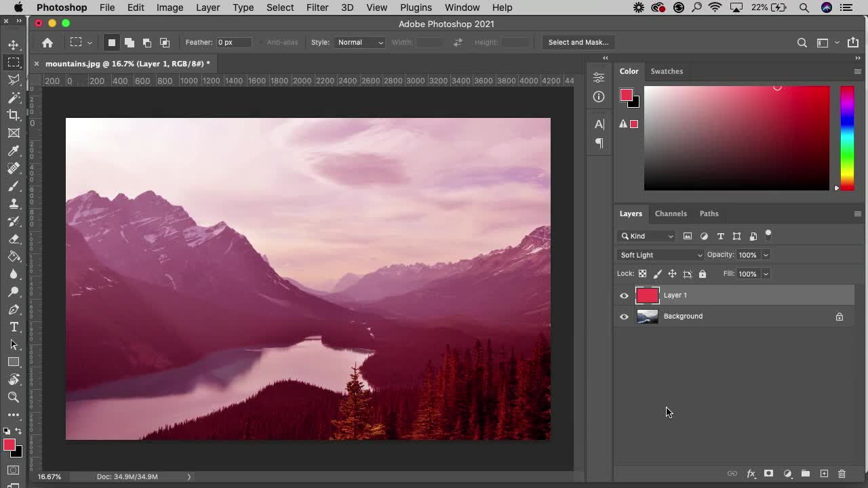This screenshot has height=488, width=868.
Task: Create a new layer
Action: 824,474
